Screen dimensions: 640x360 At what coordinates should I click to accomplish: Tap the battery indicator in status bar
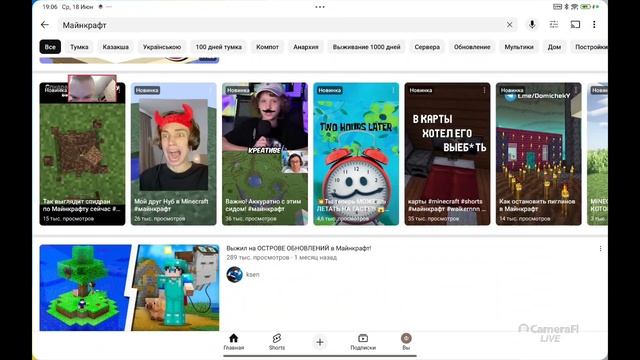click(586, 7)
